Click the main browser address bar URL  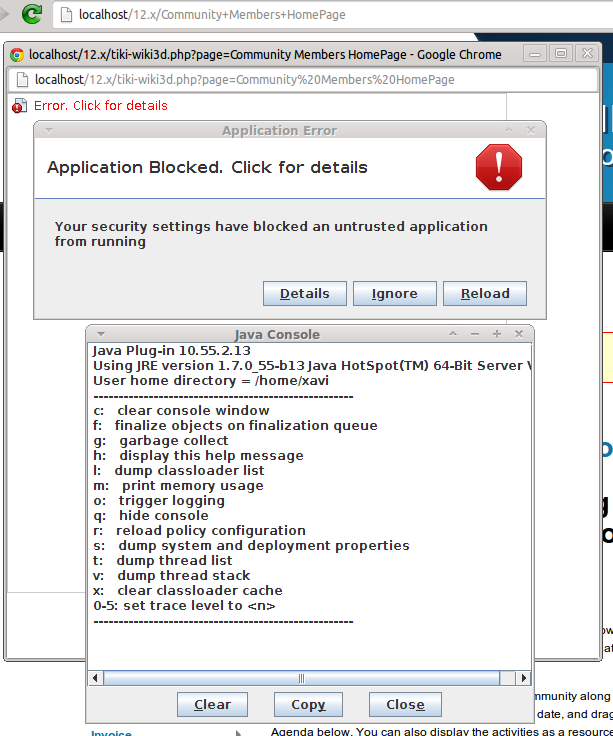(212, 15)
